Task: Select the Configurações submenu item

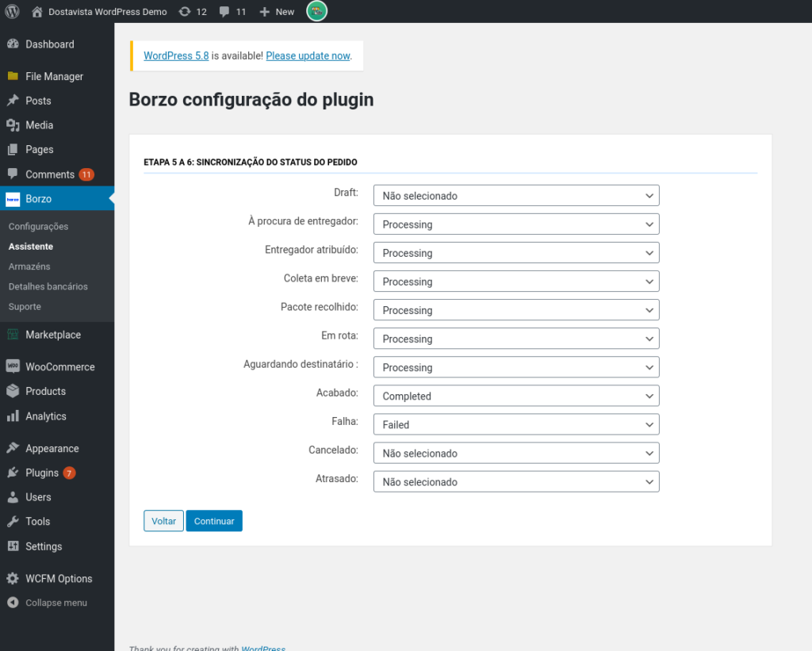Action: tap(38, 227)
